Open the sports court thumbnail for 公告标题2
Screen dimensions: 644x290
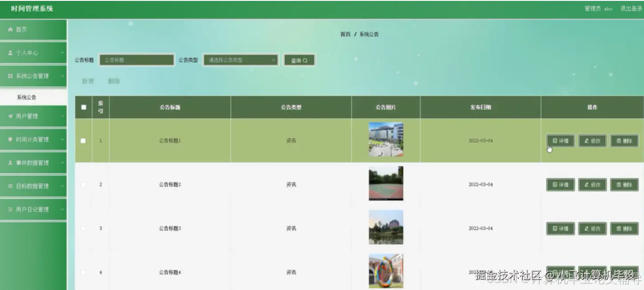coord(386,183)
